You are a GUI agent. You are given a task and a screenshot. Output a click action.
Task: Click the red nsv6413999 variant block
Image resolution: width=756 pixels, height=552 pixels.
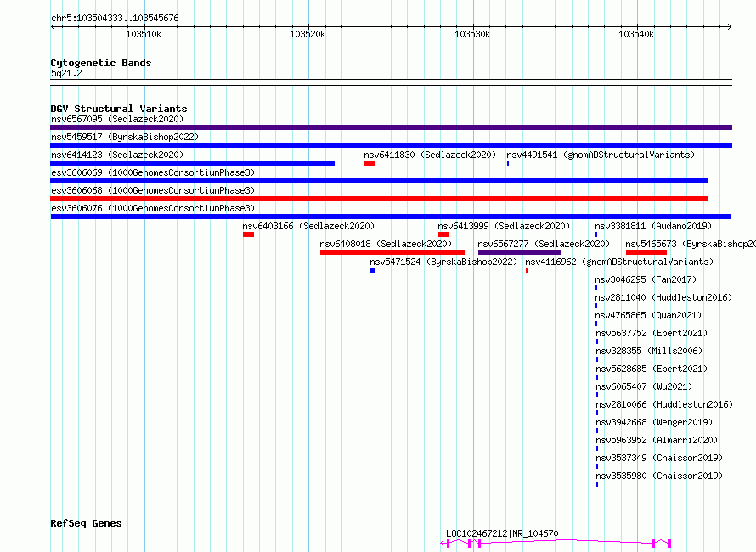tap(443, 234)
